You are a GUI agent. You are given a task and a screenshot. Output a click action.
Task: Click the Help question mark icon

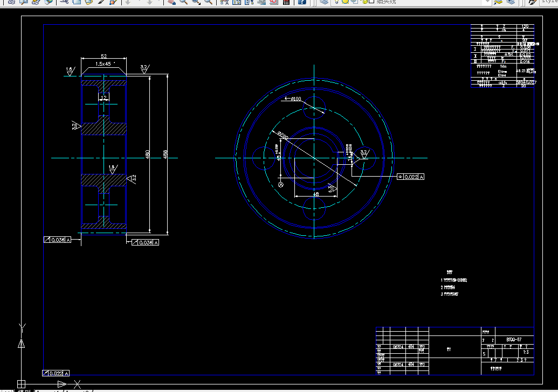pos(302,2)
